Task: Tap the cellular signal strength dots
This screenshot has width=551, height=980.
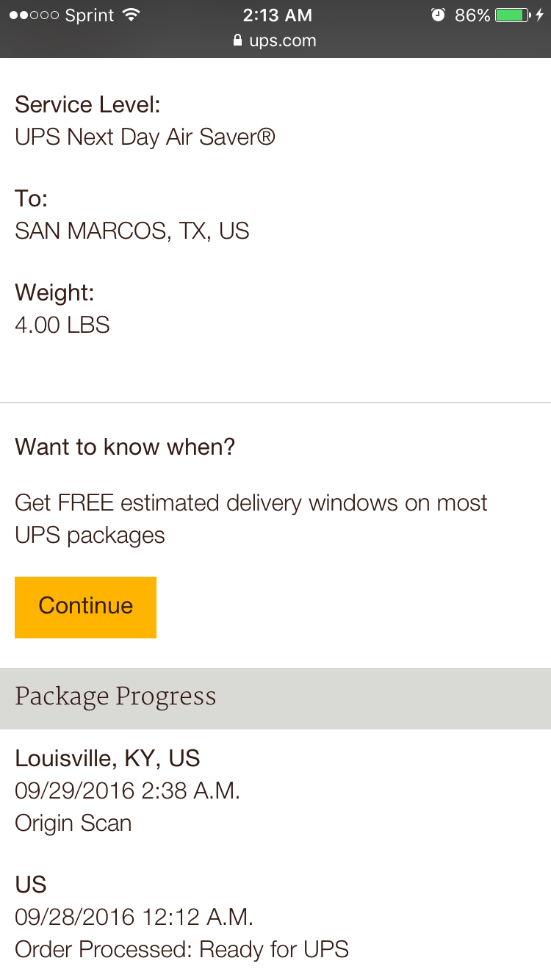Action: (x=33, y=15)
